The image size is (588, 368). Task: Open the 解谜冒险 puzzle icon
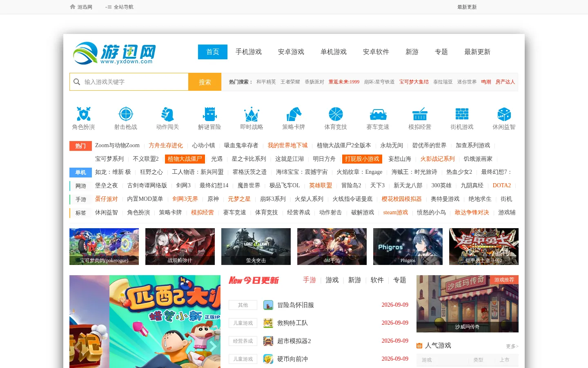point(210,114)
